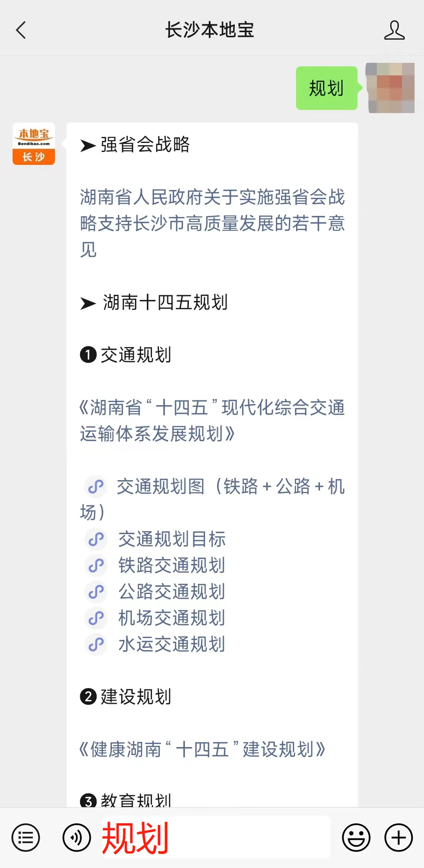The height and width of the screenshot is (868, 424).
Task: Open the 铁路交通规划 link
Action: click(x=172, y=565)
